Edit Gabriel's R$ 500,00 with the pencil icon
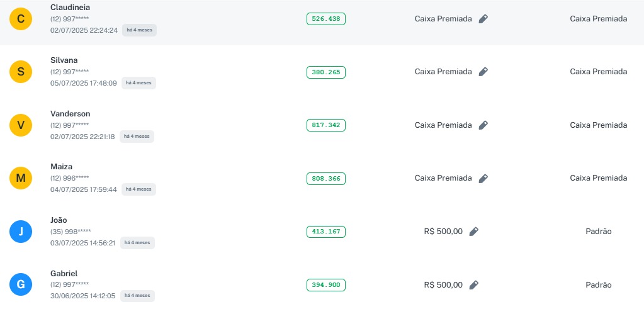This screenshot has height=314, width=644. pyautogui.click(x=473, y=285)
